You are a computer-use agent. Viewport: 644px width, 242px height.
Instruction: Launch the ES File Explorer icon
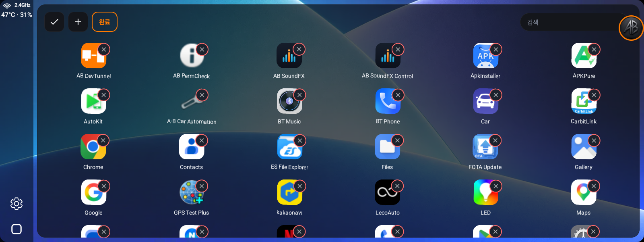tap(289, 147)
